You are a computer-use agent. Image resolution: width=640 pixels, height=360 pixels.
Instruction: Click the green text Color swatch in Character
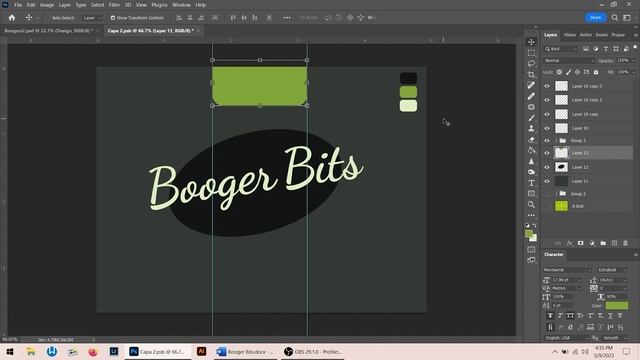click(x=617, y=306)
